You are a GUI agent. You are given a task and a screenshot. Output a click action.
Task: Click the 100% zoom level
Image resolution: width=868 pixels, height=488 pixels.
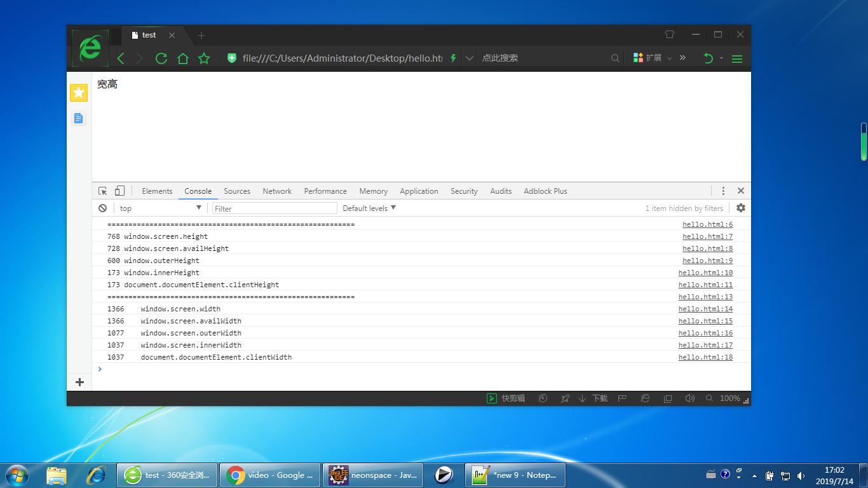click(x=729, y=398)
